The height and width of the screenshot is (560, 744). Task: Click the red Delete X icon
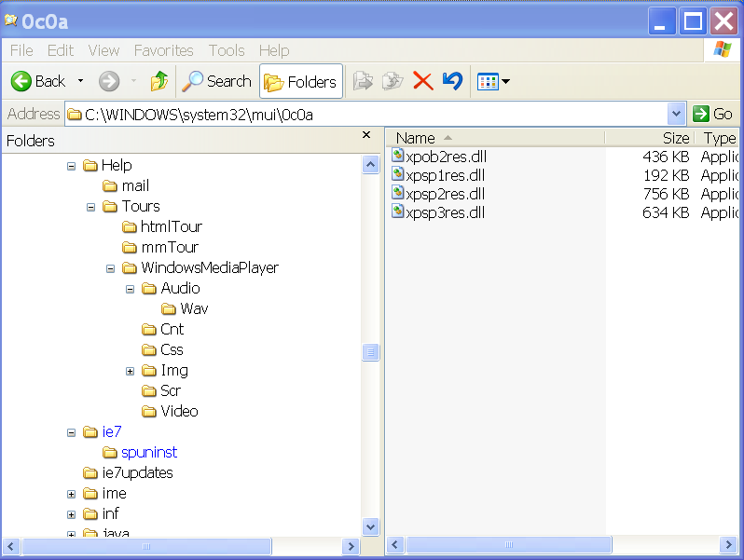tap(422, 81)
